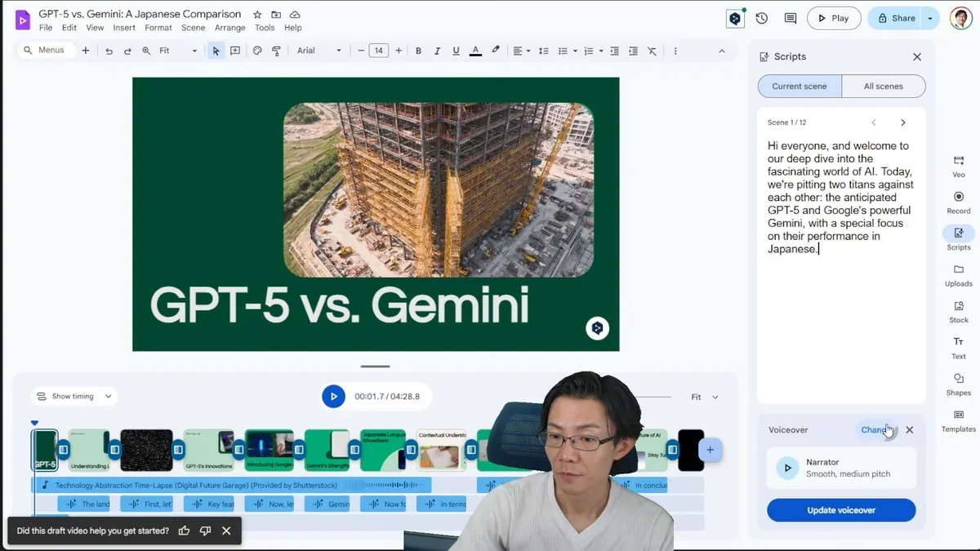Click the paint format toolbar icon
Viewport: 980px width, 551px height.
point(276,51)
